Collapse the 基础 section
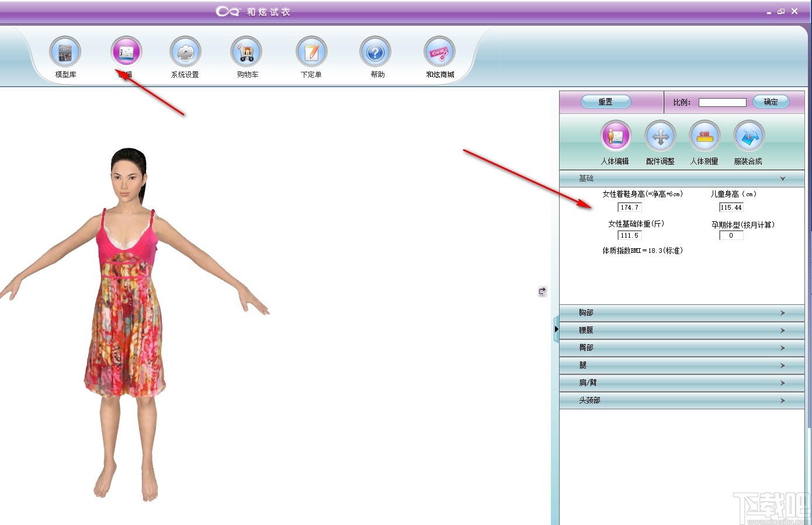Image resolution: width=812 pixels, height=525 pixels. click(682, 179)
